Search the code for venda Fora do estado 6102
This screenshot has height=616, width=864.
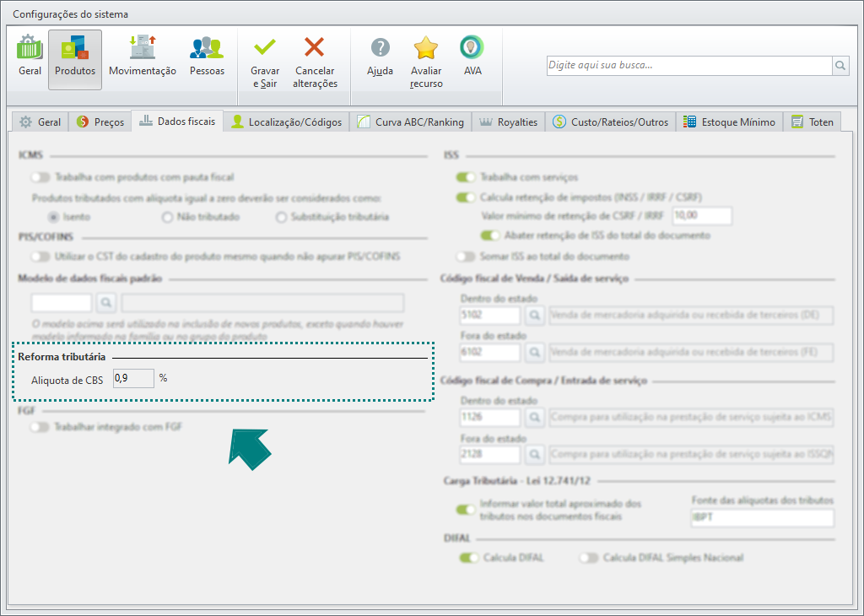[534, 352]
